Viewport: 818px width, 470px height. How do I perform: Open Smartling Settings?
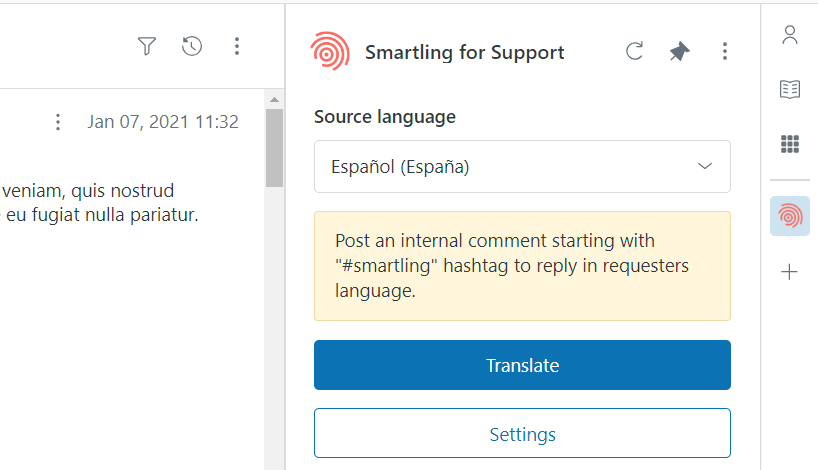click(x=522, y=435)
